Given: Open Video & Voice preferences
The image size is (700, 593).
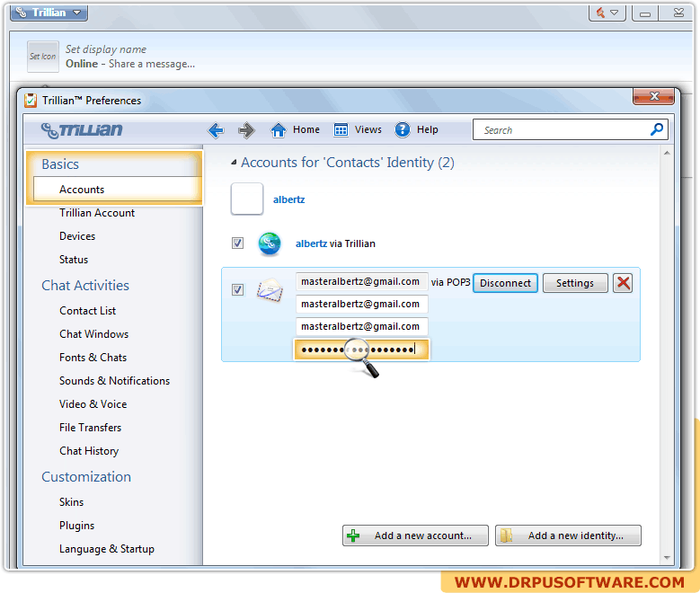Looking at the screenshot, I should point(93,404).
